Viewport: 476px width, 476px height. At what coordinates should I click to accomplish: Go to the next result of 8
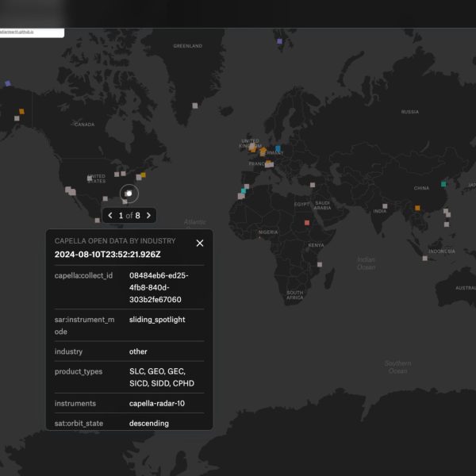click(x=148, y=216)
